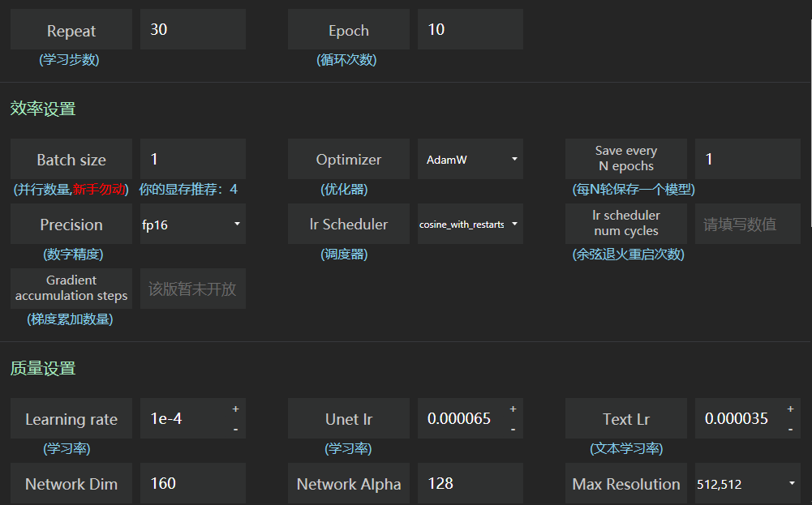
Task: Increase Learning rate with plus stepper
Action: [235, 409]
